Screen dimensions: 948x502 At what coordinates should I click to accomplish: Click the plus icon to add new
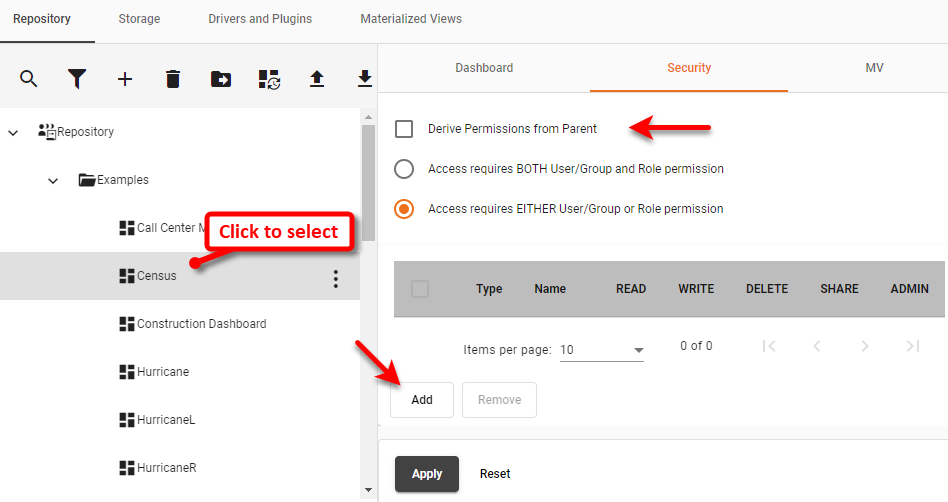(x=125, y=79)
